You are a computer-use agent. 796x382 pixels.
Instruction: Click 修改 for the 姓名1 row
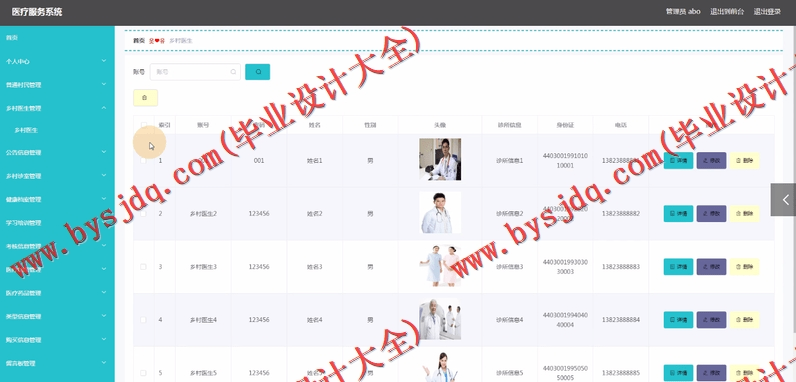(x=711, y=161)
